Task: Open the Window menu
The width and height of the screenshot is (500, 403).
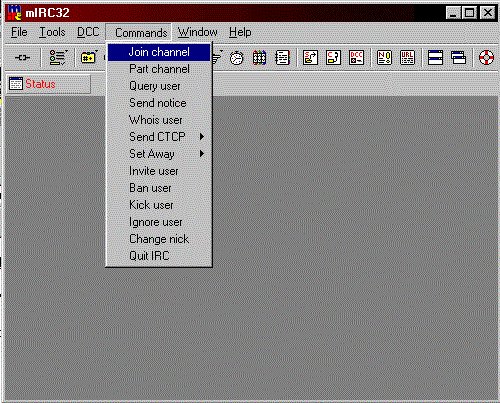Action: click(197, 32)
